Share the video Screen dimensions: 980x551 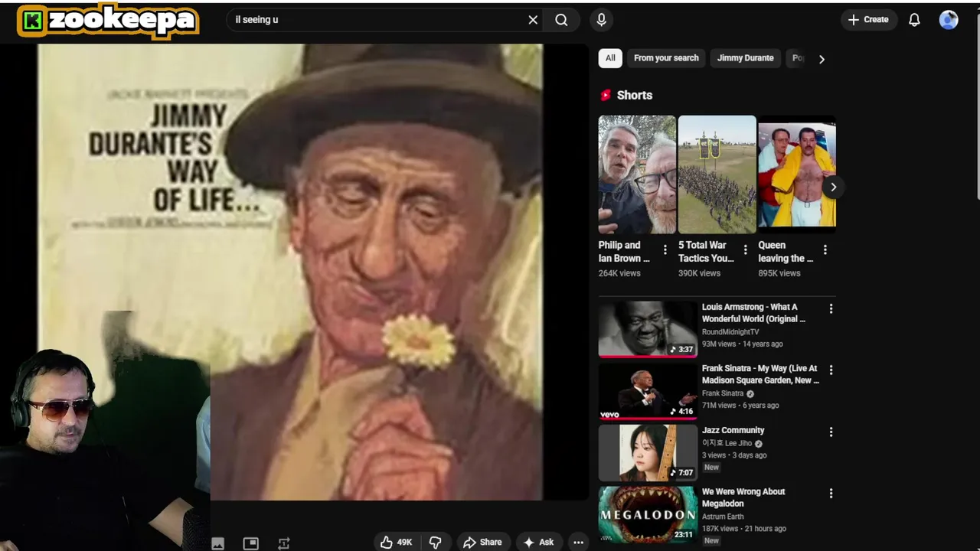[482, 542]
